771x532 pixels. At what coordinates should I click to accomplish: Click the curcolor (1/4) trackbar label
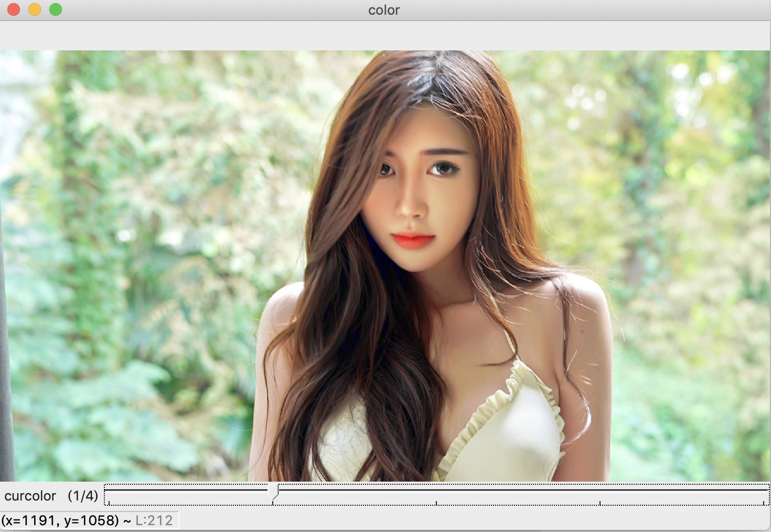tap(51, 496)
